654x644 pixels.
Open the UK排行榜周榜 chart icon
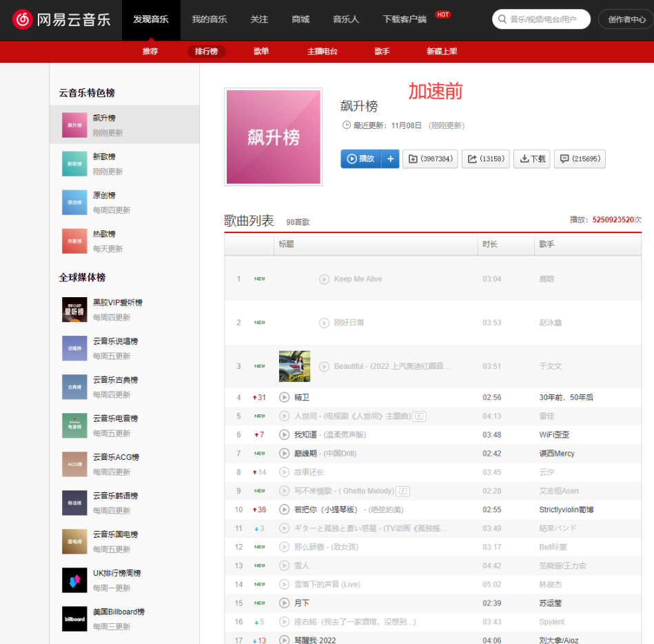tap(74, 580)
